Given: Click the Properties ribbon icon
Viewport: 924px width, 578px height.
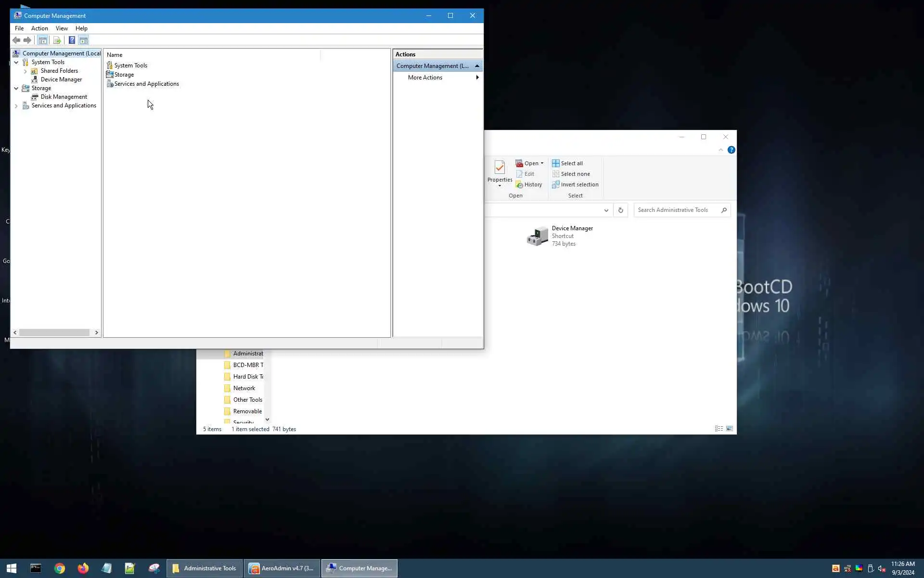Looking at the screenshot, I should click(500, 172).
